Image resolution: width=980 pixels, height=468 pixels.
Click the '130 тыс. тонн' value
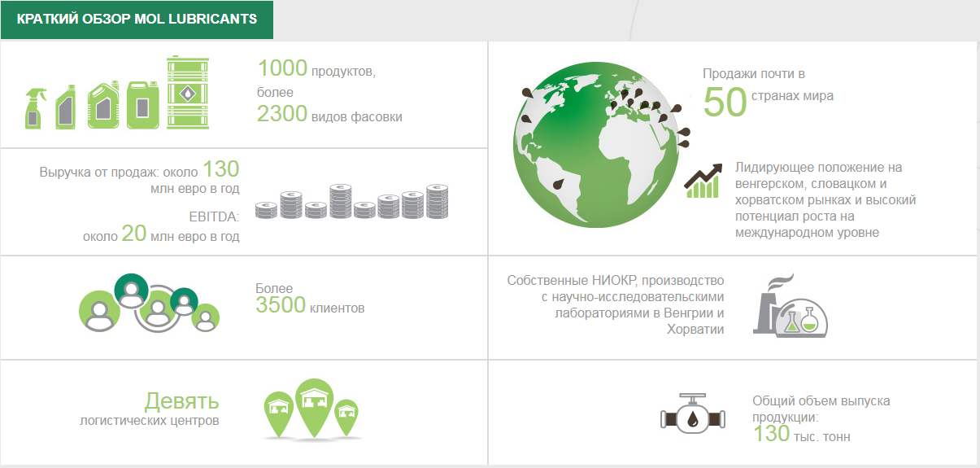click(x=802, y=434)
